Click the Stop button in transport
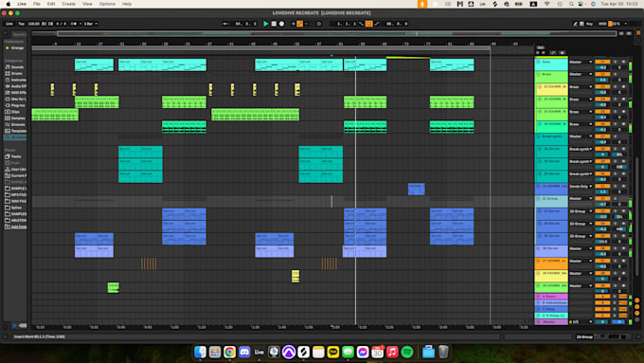 pos(274,24)
